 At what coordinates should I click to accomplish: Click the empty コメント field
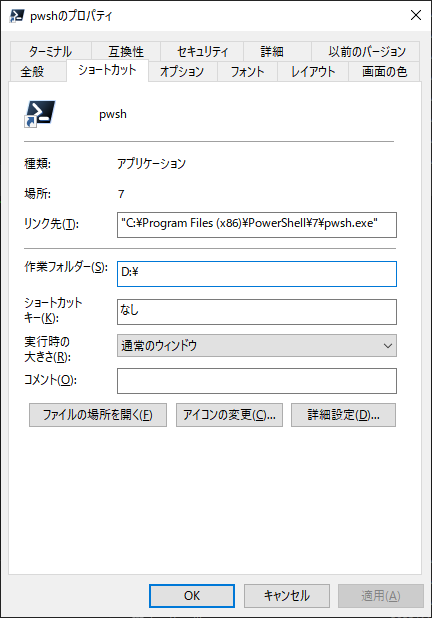click(x=257, y=381)
